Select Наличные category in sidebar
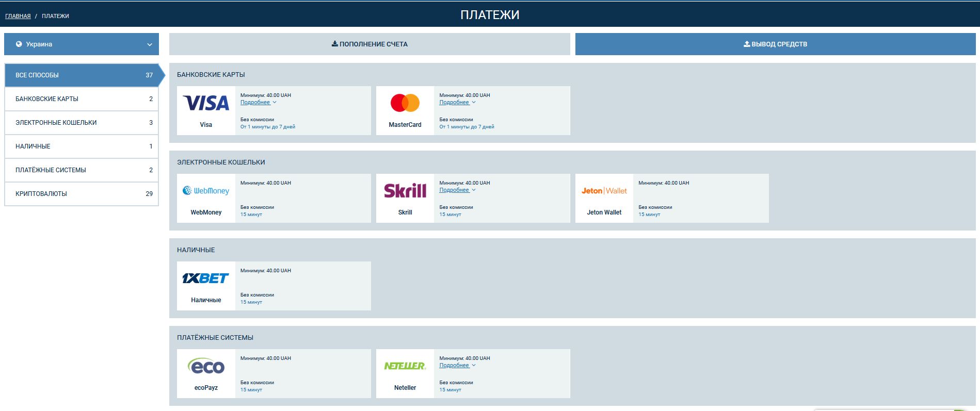 pos(82,146)
